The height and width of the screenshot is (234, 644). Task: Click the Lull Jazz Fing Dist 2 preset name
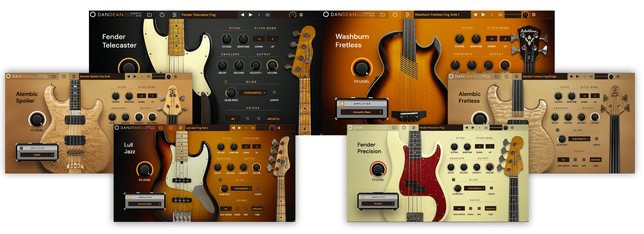pyautogui.click(x=197, y=128)
